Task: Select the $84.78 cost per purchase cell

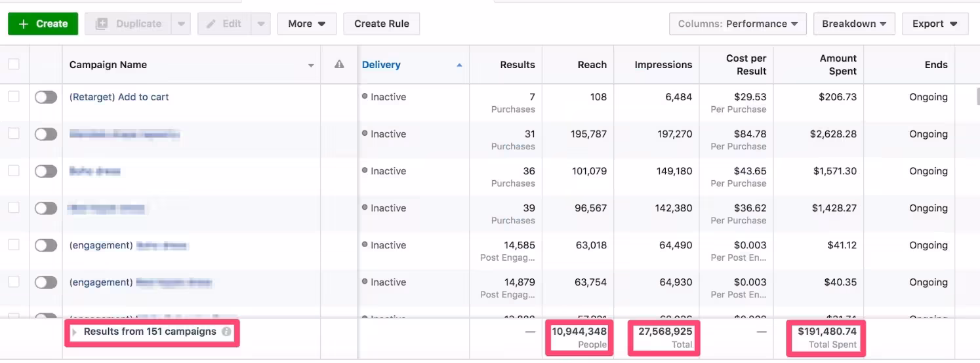Action: tap(750, 134)
